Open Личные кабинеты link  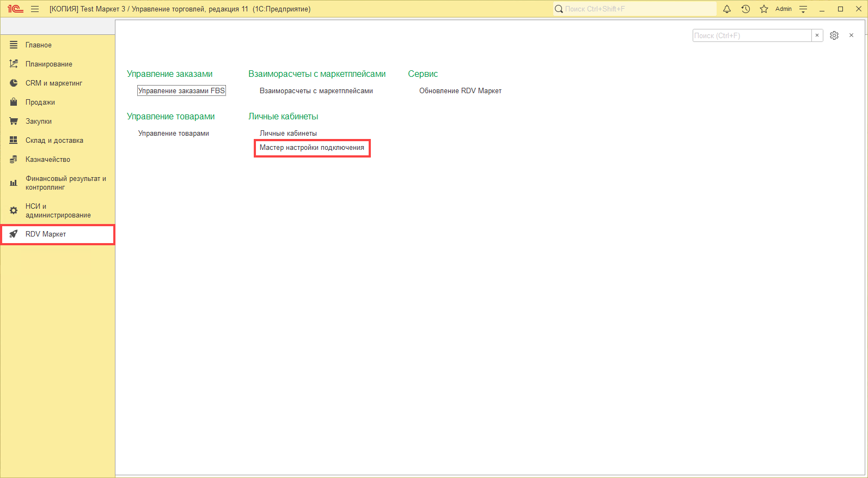[x=288, y=133]
